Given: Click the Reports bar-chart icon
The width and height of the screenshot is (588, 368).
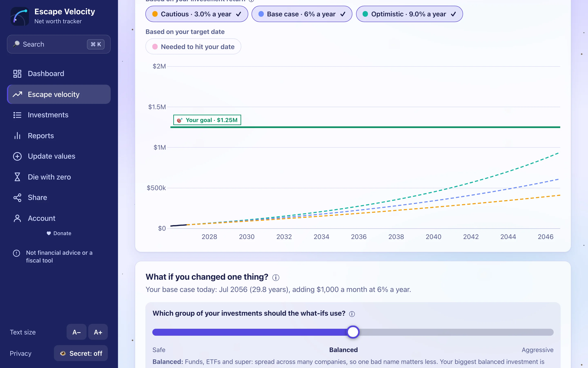Looking at the screenshot, I should coord(17,136).
